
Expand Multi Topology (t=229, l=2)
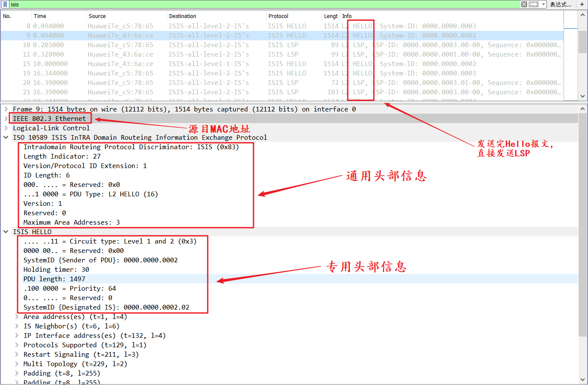(x=17, y=364)
